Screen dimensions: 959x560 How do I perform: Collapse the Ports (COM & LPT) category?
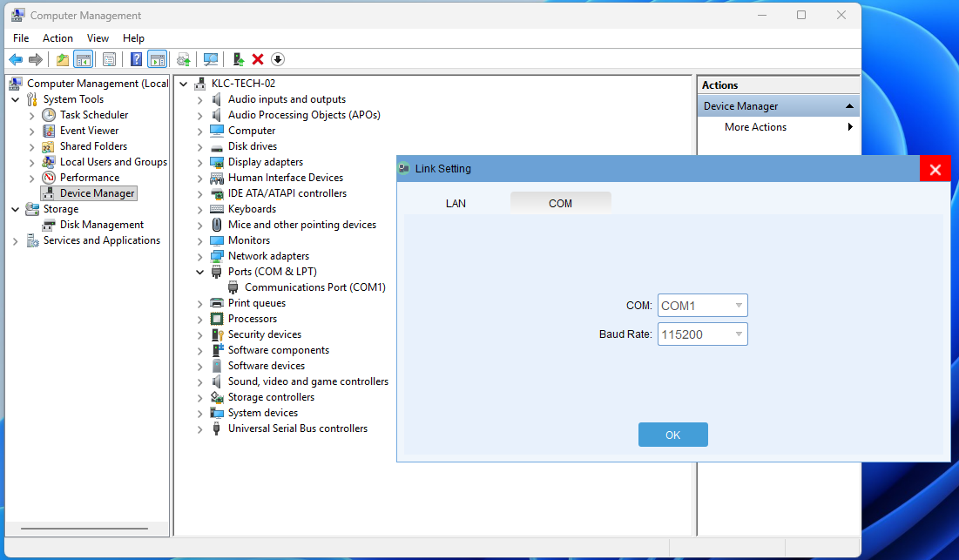pos(200,272)
